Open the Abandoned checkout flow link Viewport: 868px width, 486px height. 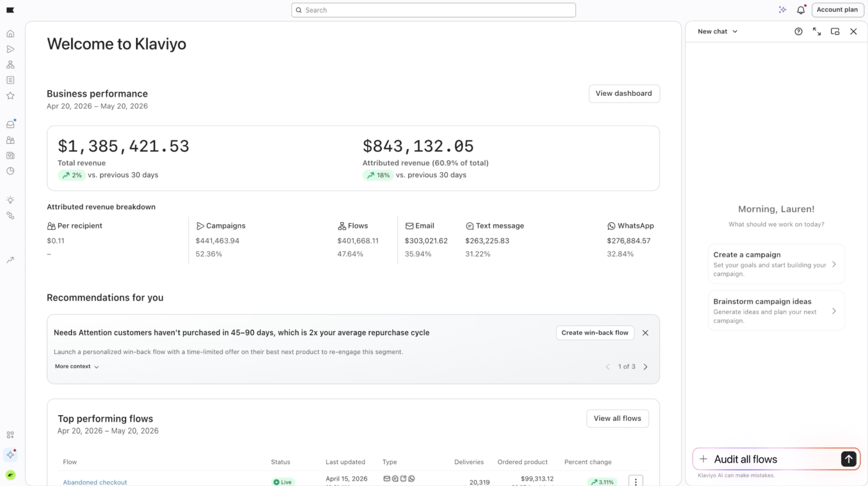click(x=95, y=482)
